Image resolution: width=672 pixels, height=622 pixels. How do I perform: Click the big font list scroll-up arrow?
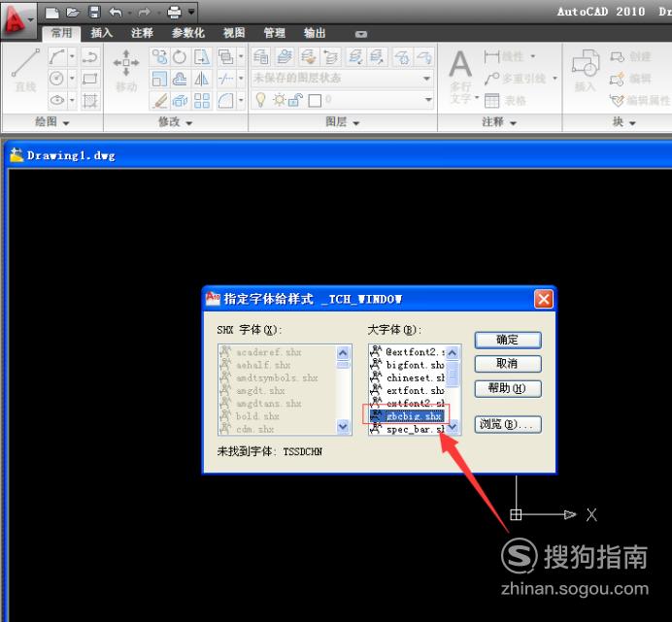453,353
